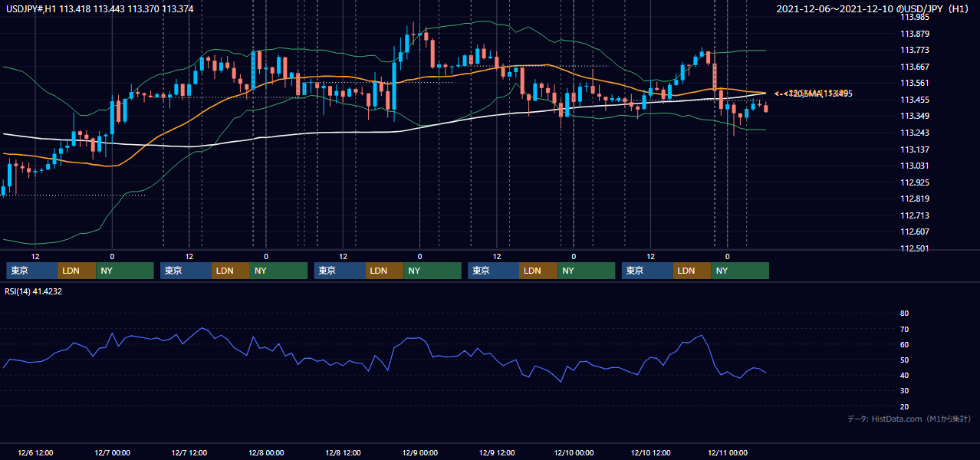Click the fifth LDN session box (12/10)
The height and width of the screenshot is (460, 980).
tap(692, 271)
